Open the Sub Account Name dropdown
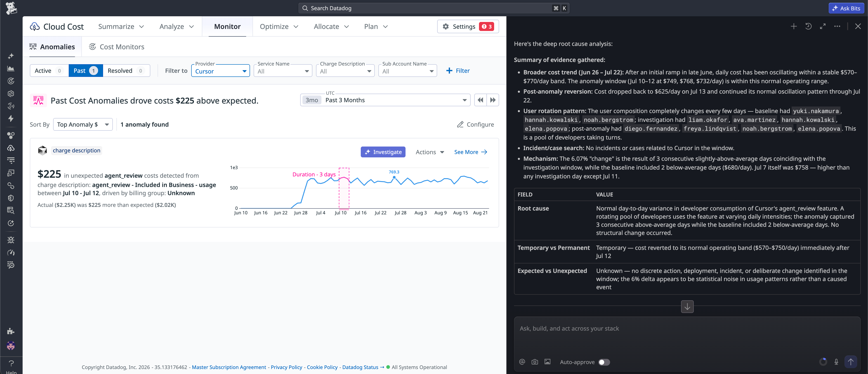 (407, 71)
